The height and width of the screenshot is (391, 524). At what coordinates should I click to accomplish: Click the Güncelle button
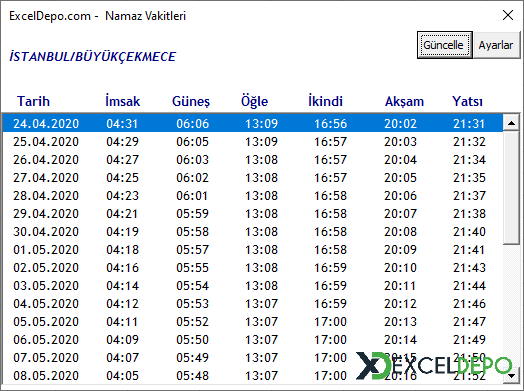pos(444,45)
